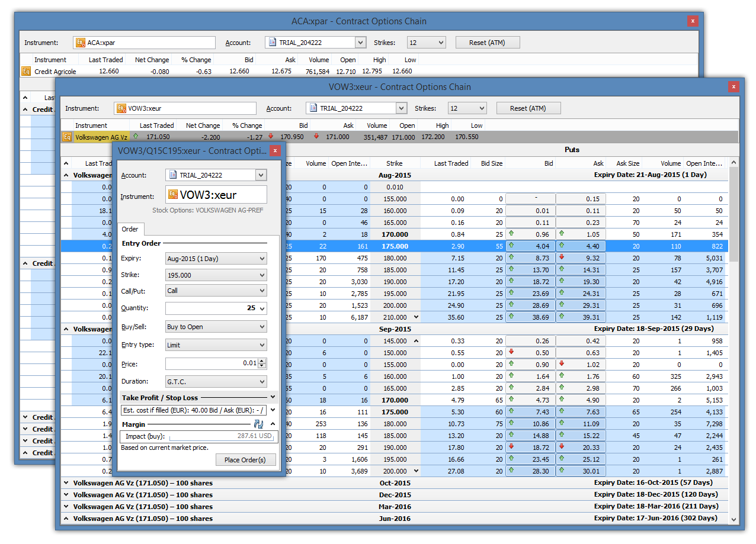
Task: Select the Order tab in the ticket
Action: click(x=130, y=229)
